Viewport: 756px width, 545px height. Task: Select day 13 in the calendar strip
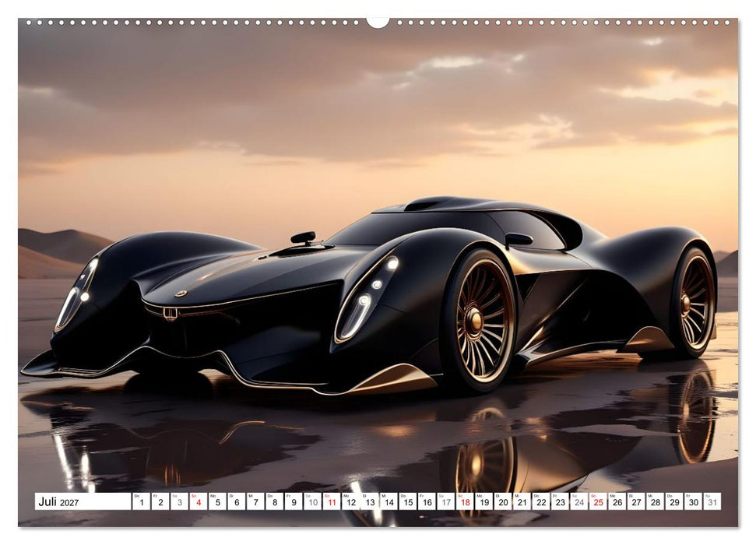(370, 501)
